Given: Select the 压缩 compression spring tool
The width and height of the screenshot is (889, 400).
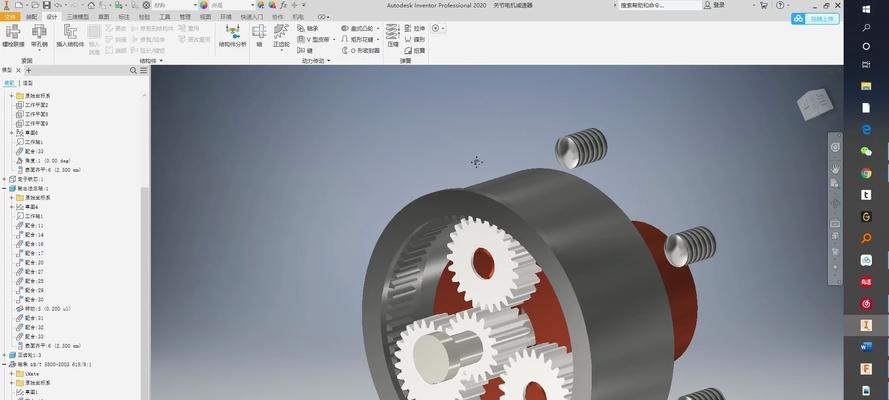Looking at the screenshot, I should coord(393,35).
